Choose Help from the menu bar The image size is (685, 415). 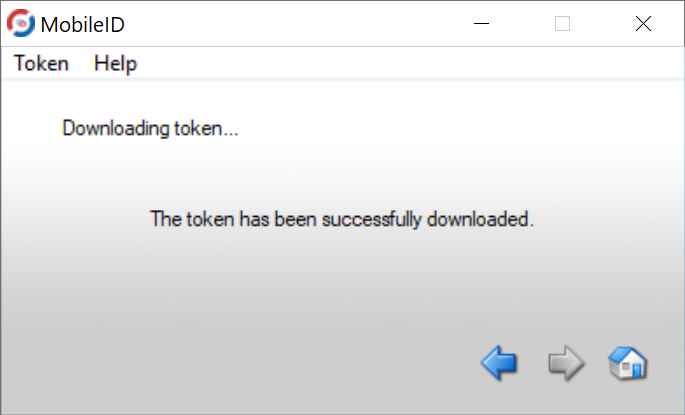pos(116,63)
